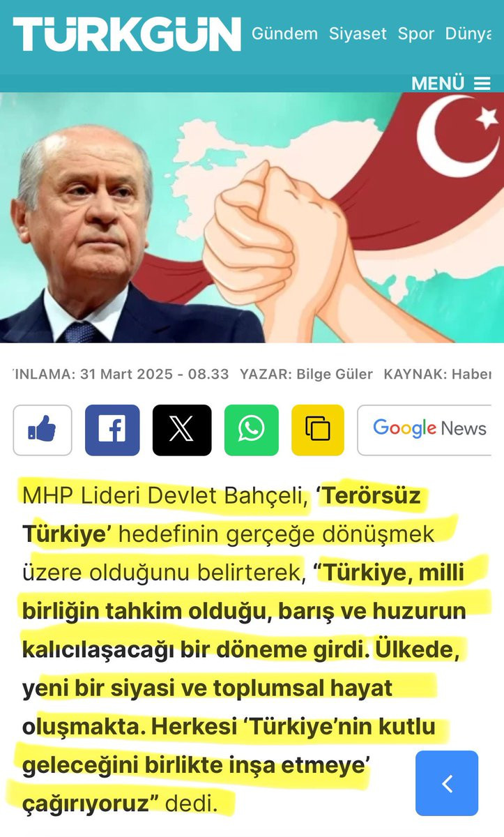Open the Gündem section

pyautogui.click(x=284, y=33)
